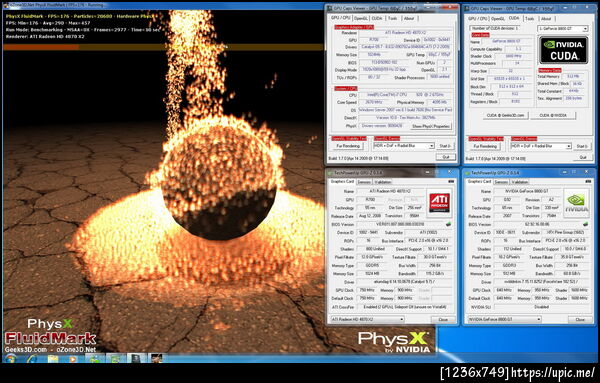
Task: Open the Validation tab in NVIDIA GPU-Z window
Action: [x=520, y=182]
